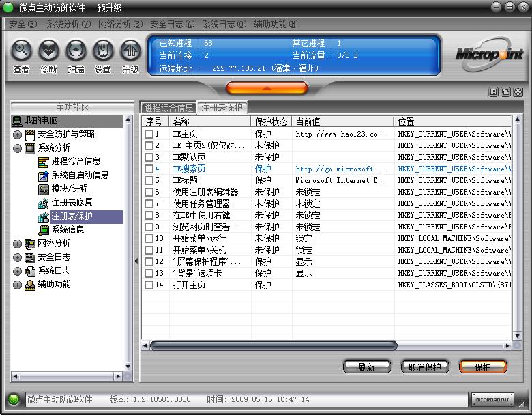The height and width of the screenshot is (415, 532).
Task: Click the MICROPOINT badge in the status bar
Action: tap(492, 399)
